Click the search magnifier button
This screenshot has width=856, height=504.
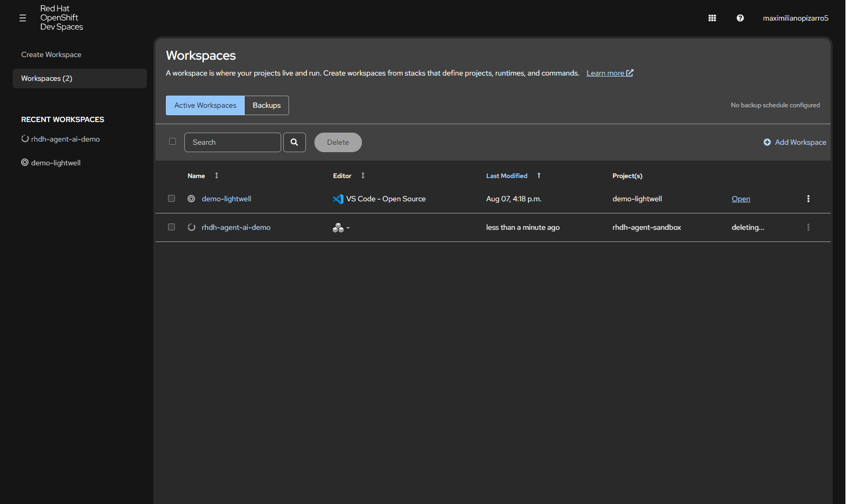pyautogui.click(x=294, y=142)
